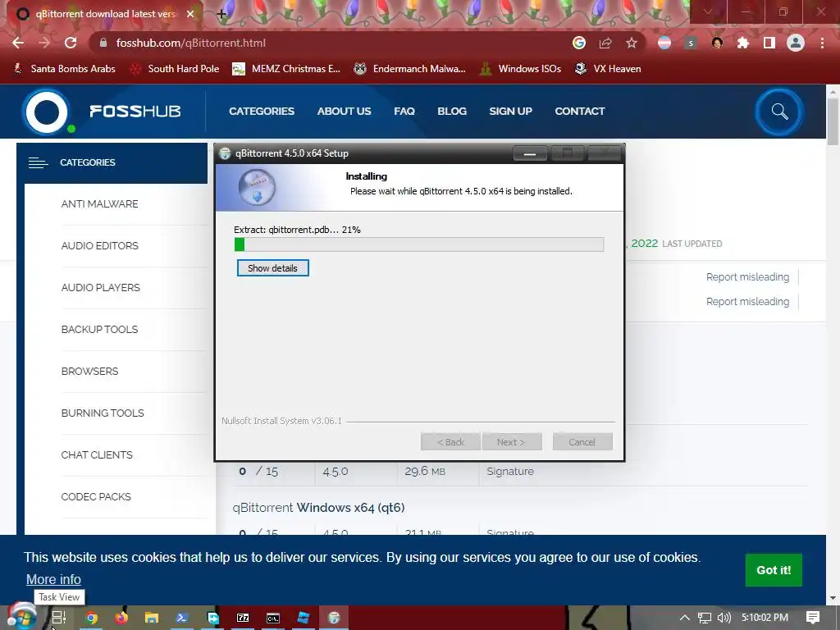Screen dimensions: 840x630
Task: Open Google Chrome from the taskbar
Action: 92,618
